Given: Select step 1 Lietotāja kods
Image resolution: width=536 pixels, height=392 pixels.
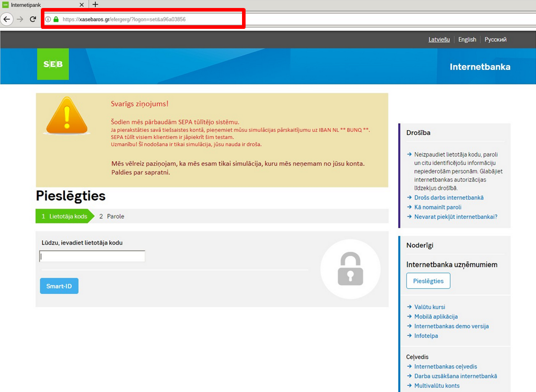Looking at the screenshot, I should (64, 216).
